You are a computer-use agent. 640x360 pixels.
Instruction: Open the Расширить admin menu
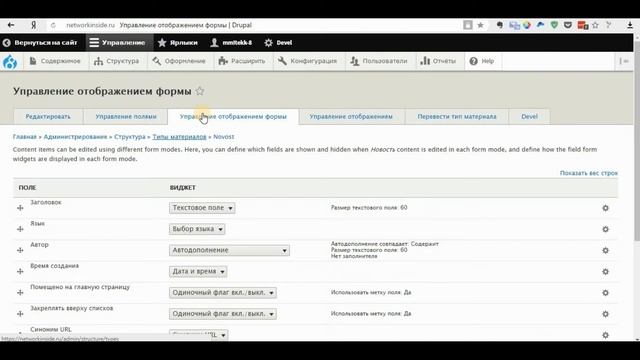click(242, 61)
